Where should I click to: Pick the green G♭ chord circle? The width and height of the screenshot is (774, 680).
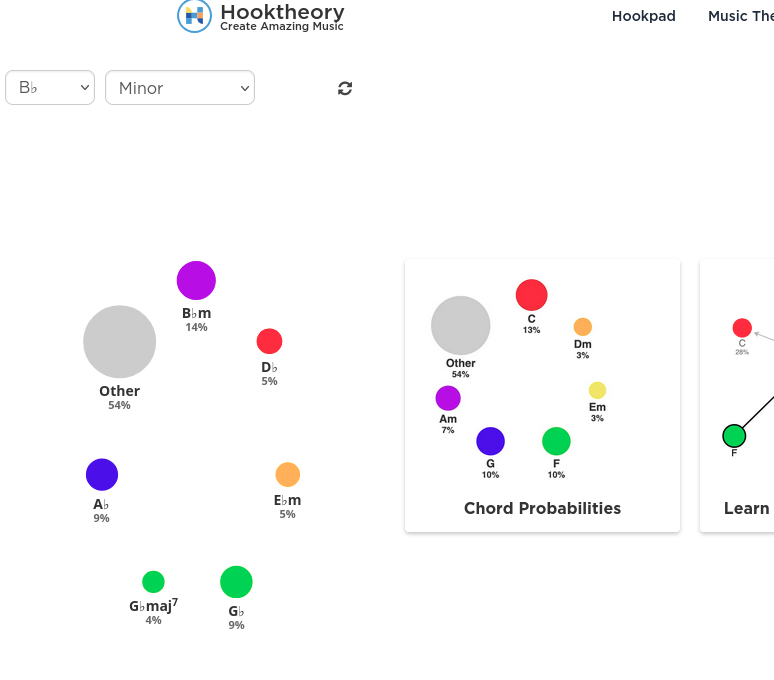pyautogui.click(x=236, y=582)
